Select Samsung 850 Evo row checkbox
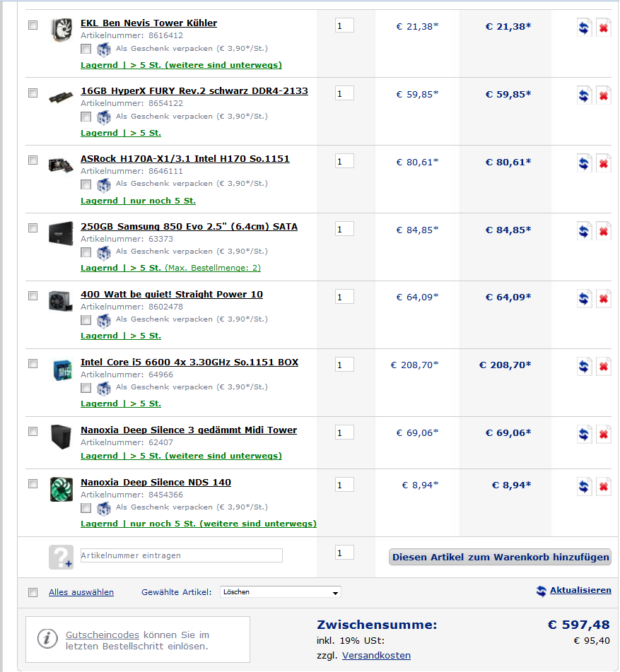The width and height of the screenshot is (620, 672). pos(33,228)
